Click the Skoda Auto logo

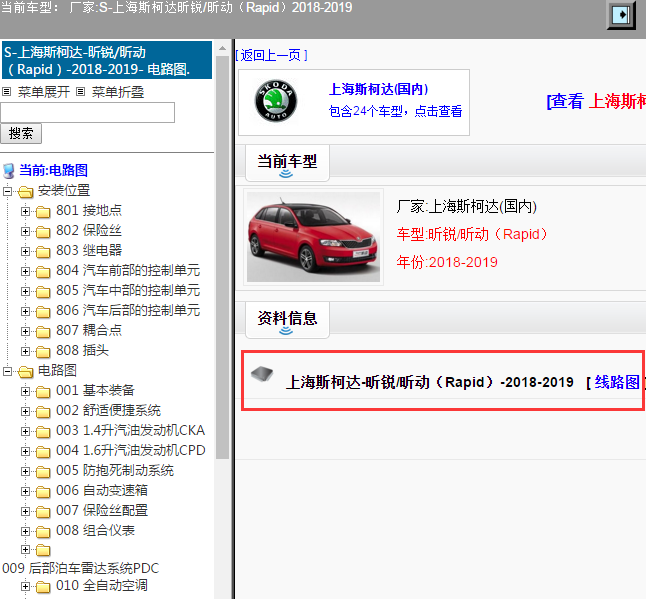click(x=276, y=101)
